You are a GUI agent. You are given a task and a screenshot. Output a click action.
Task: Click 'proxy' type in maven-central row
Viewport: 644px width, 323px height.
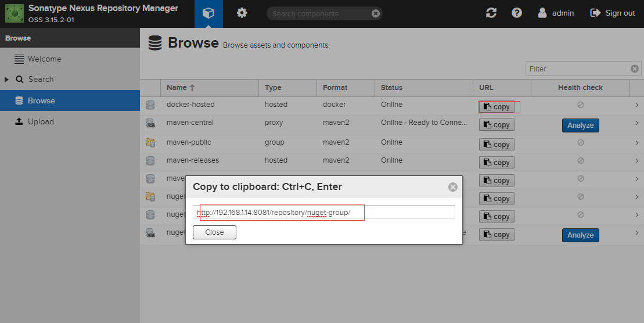point(274,123)
